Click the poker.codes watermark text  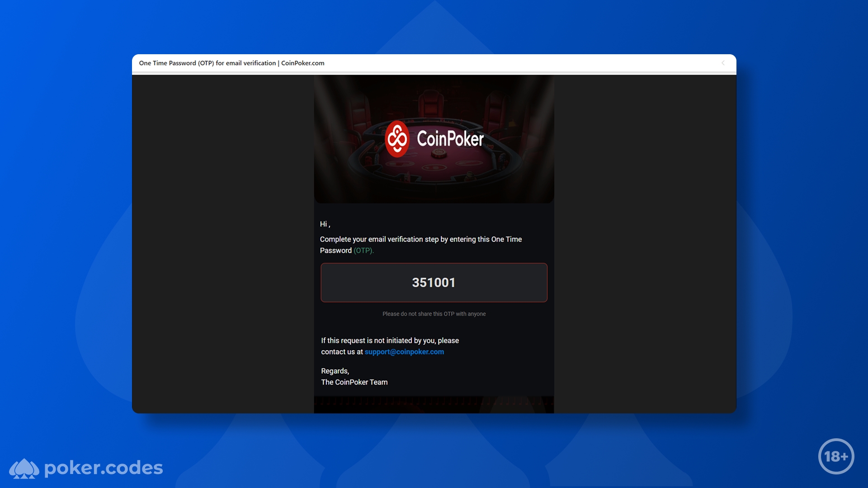(104, 468)
